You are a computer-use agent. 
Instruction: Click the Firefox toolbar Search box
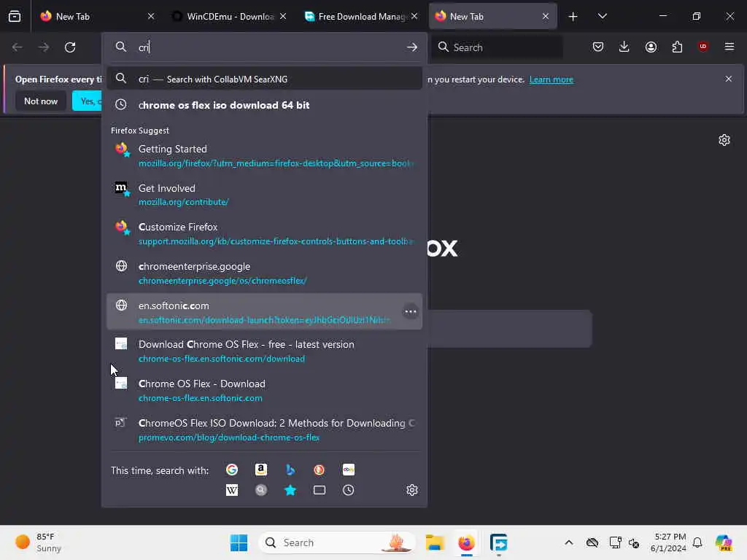[x=497, y=47]
